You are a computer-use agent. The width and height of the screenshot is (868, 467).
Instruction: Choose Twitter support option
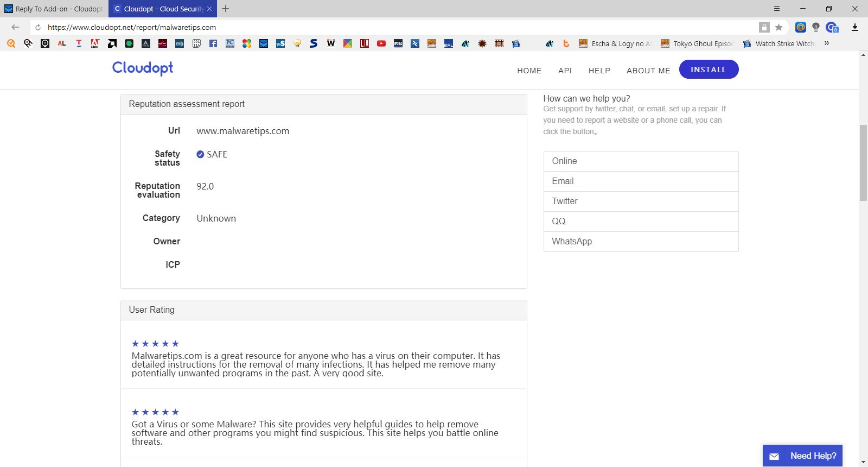[x=641, y=201]
